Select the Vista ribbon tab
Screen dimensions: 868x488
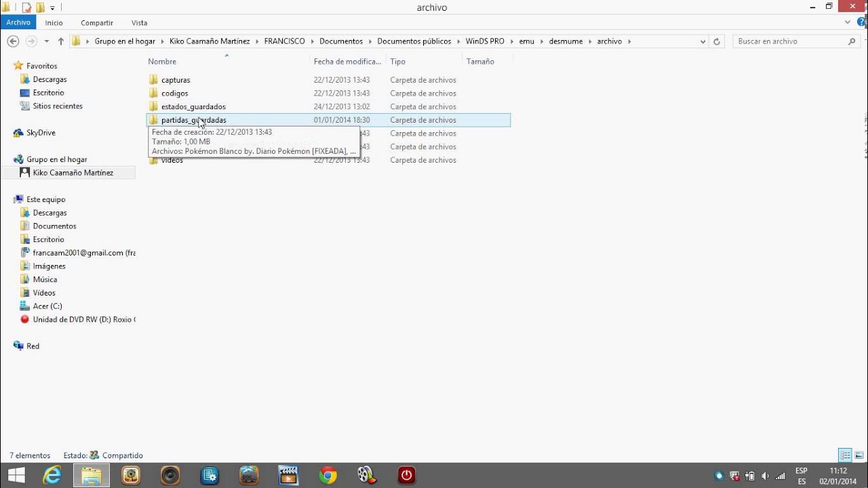click(x=140, y=22)
